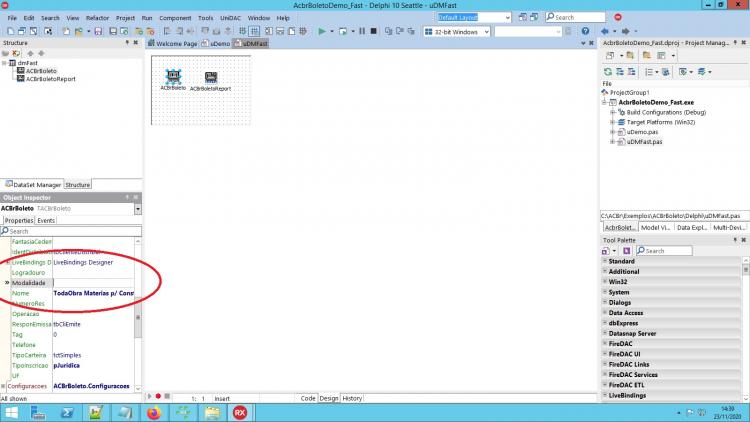Expand the uDMFast.pas tree node
750x422 pixels.
(612, 142)
